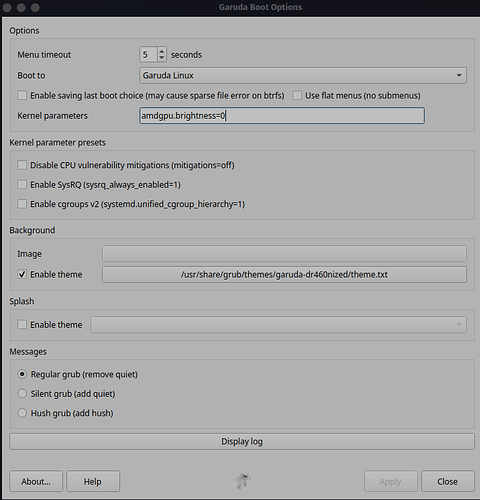Increase menu timeout with the up arrow
Screen dimensions: 480x500
coord(162,51)
